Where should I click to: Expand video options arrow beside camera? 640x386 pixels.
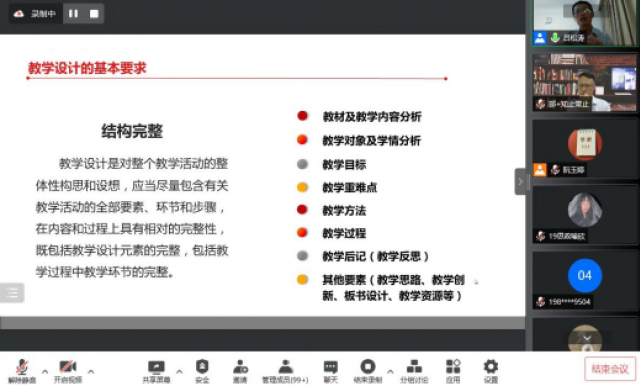coord(91,371)
